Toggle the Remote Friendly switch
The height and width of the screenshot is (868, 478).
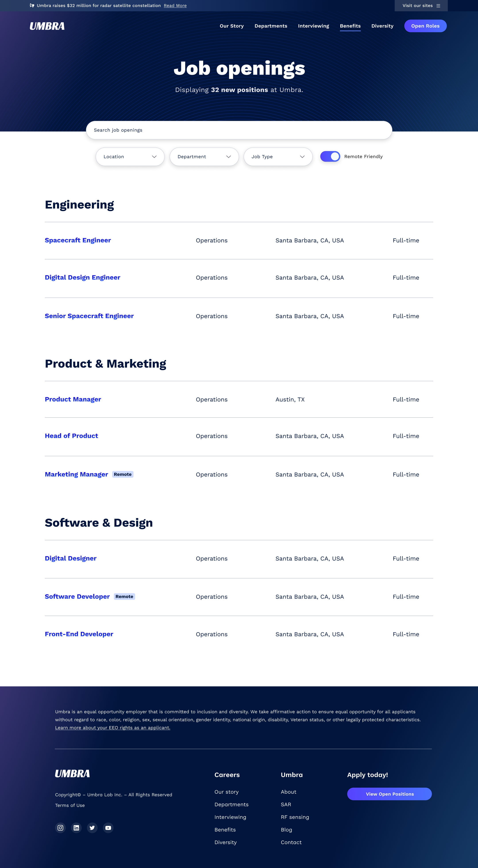pos(330,157)
